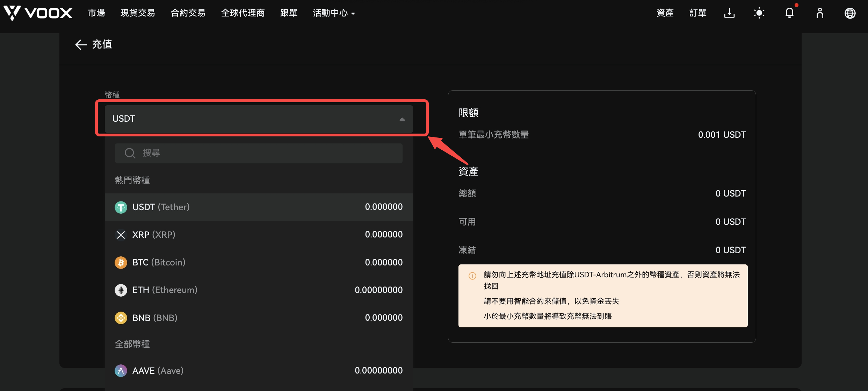
Task: Select AAVE (Aave) option
Action: [x=259, y=371]
